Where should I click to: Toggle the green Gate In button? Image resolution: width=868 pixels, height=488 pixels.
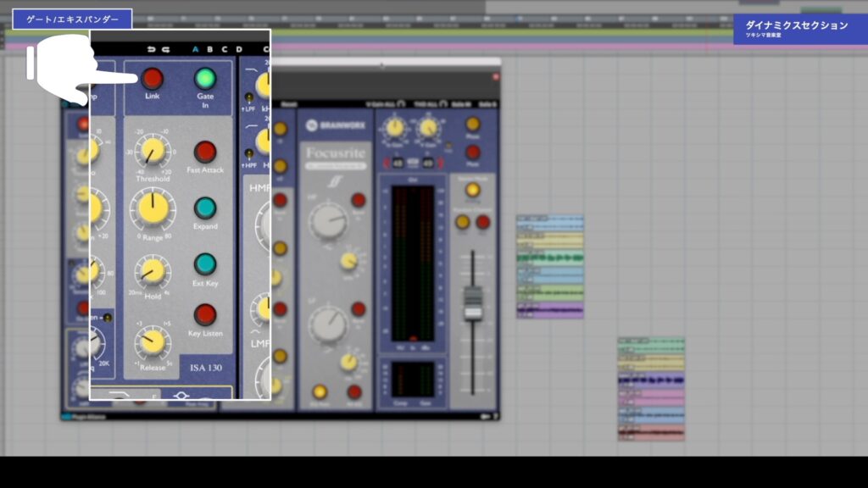point(205,79)
